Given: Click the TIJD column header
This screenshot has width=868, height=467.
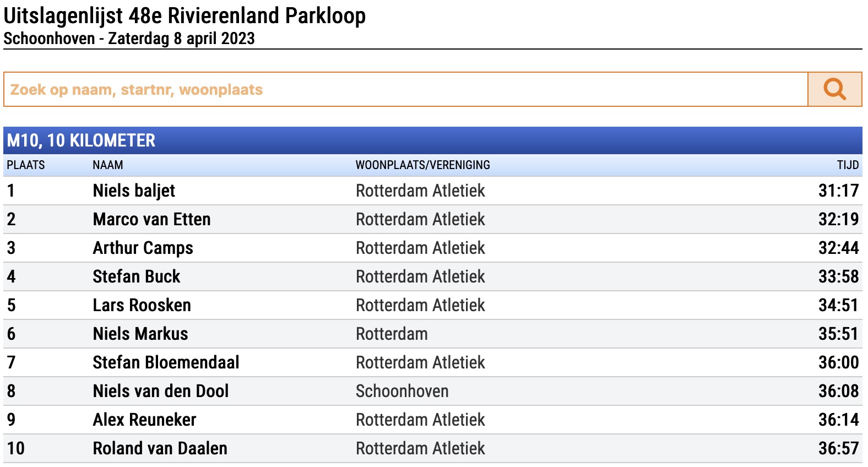Looking at the screenshot, I should tap(847, 165).
